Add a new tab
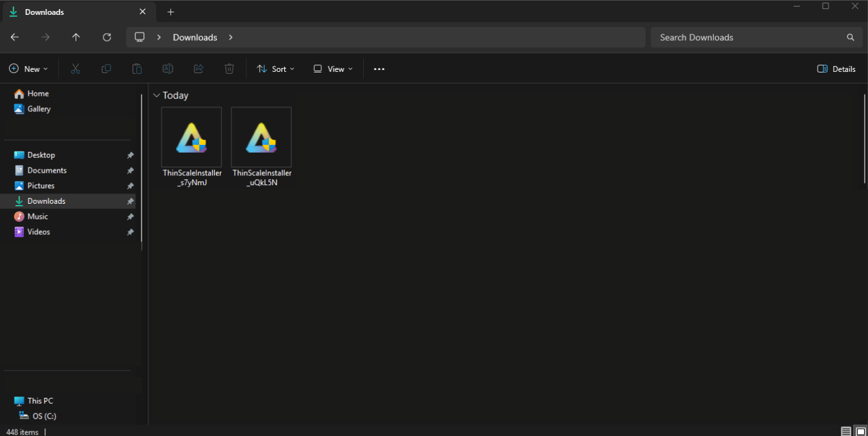The height and width of the screenshot is (436, 868). tap(171, 12)
